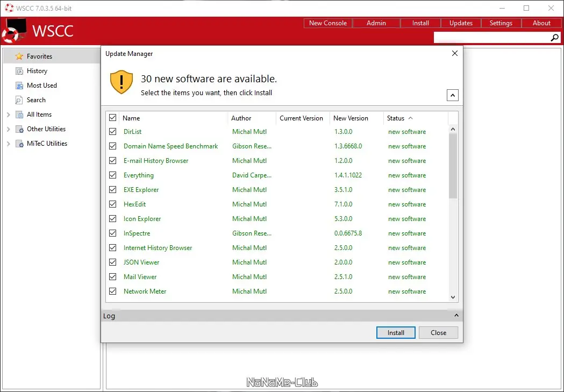This screenshot has width=564, height=392.
Task: Expand the MiTeC Utilities tree node
Action: click(9, 144)
